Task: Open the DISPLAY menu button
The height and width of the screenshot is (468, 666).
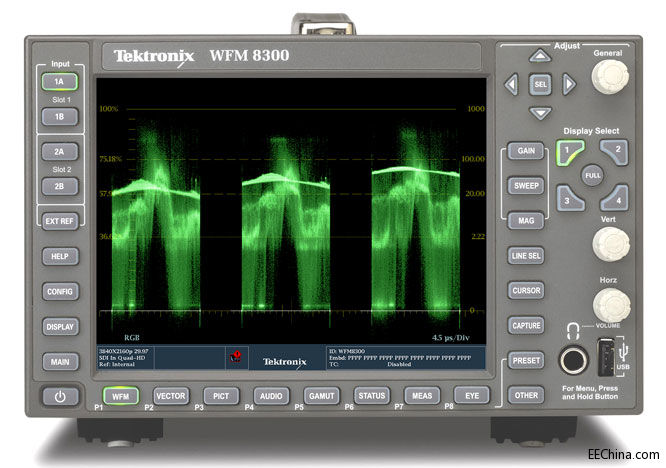Action: (60, 327)
